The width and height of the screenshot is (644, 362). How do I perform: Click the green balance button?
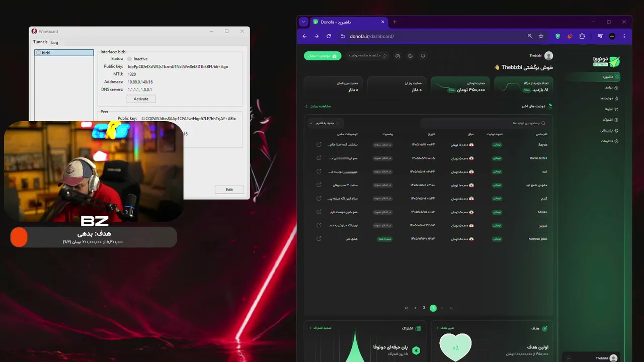point(323,56)
